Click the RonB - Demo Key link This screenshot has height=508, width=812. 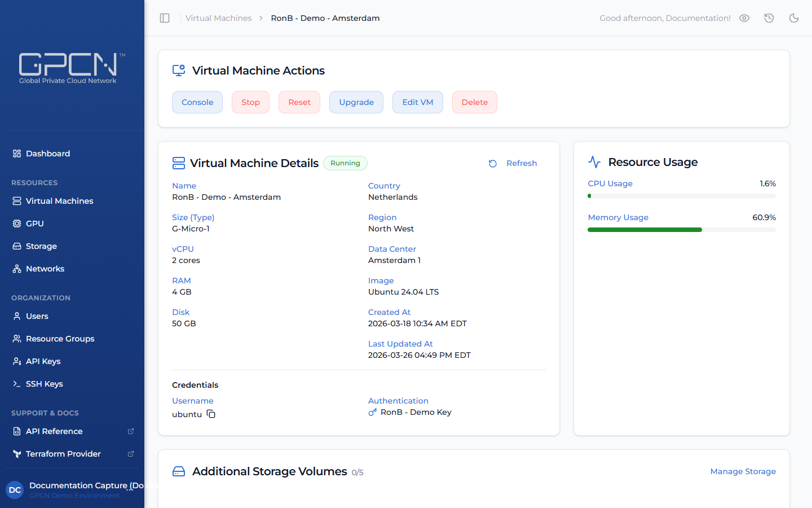click(x=416, y=412)
